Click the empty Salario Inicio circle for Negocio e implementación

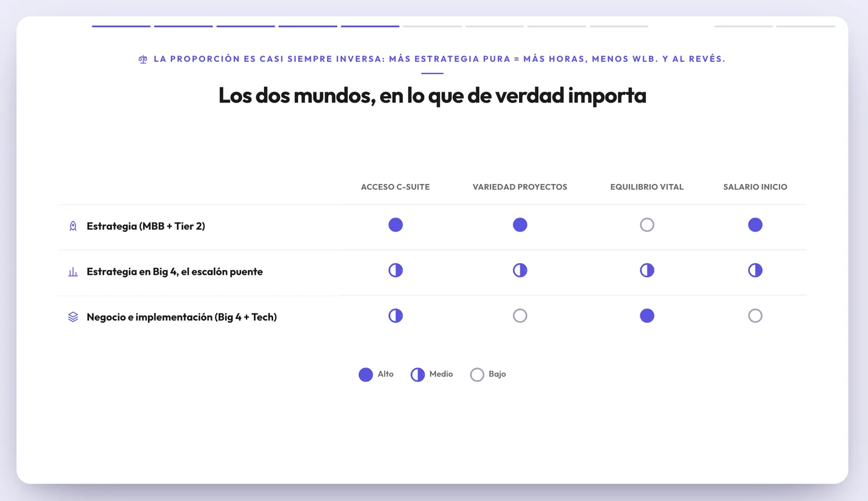[755, 315]
